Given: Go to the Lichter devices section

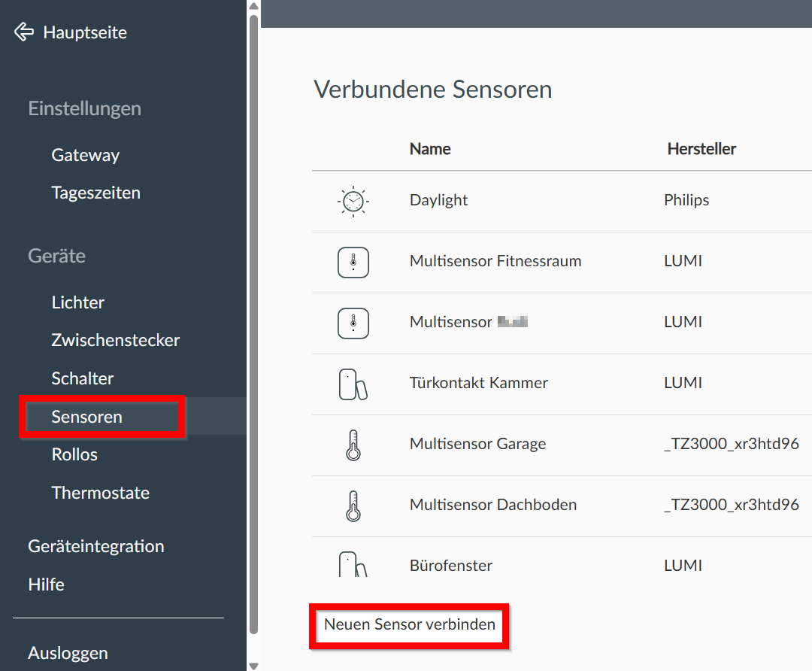Looking at the screenshot, I should [x=77, y=302].
